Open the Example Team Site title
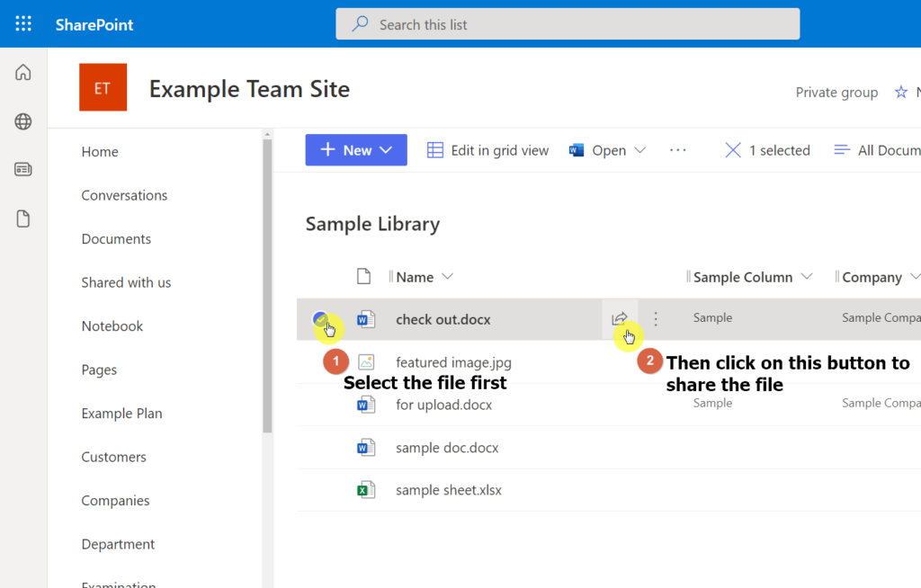The width and height of the screenshot is (921, 588). coord(249,89)
